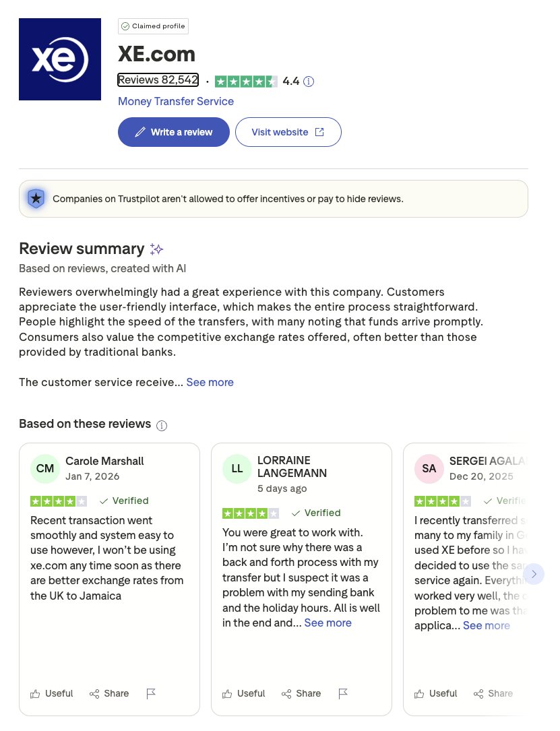Click the Reviews 82,542 link
The height and width of the screenshot is (731, 560).
pos(158,80)
